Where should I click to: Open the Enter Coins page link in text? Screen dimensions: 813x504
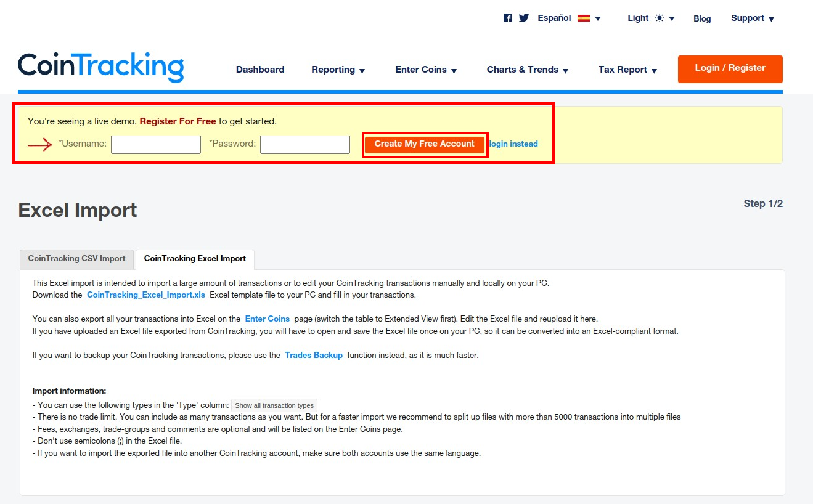(268, 319)
